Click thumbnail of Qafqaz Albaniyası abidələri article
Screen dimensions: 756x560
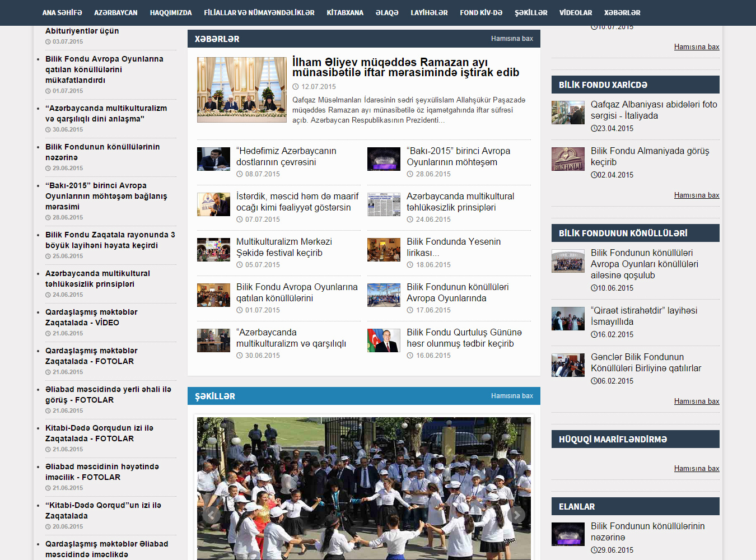pyautogui.click(x=568, y=113)
